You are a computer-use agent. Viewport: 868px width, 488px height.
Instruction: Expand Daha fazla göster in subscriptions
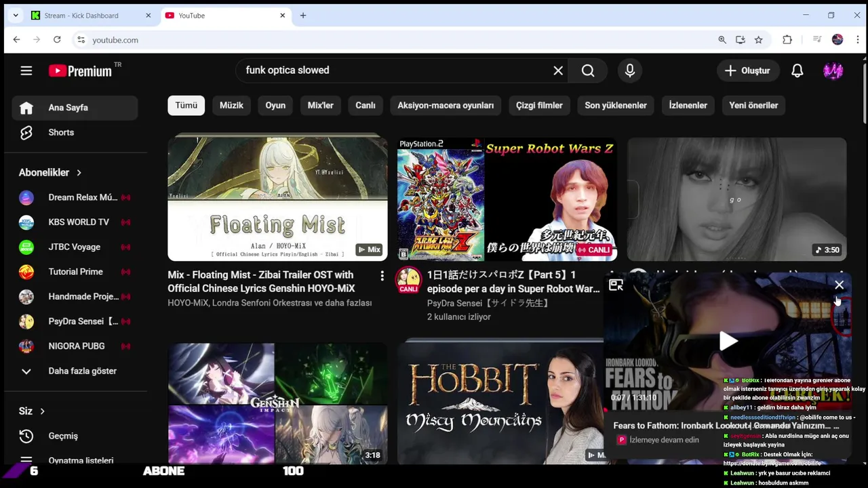coord(75,371)
